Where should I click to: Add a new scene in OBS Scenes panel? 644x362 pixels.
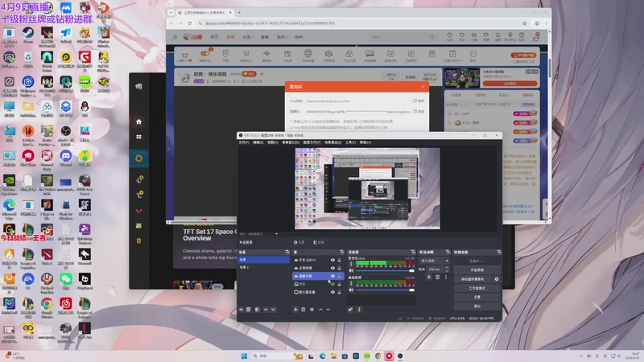pos(241,310)
